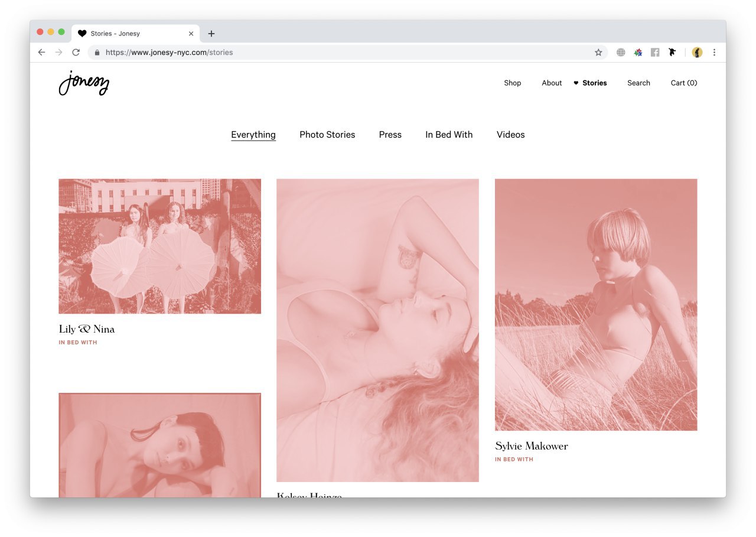
Task: Open Search in the site header
Action: click(638, 83)
